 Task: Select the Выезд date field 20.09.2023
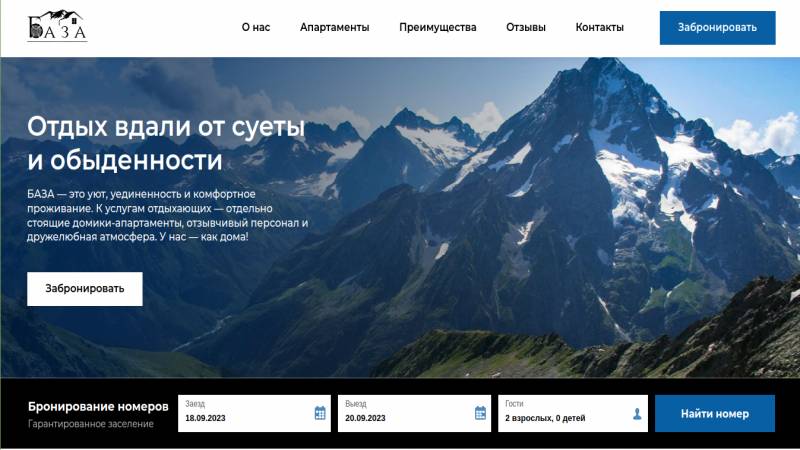414,413
